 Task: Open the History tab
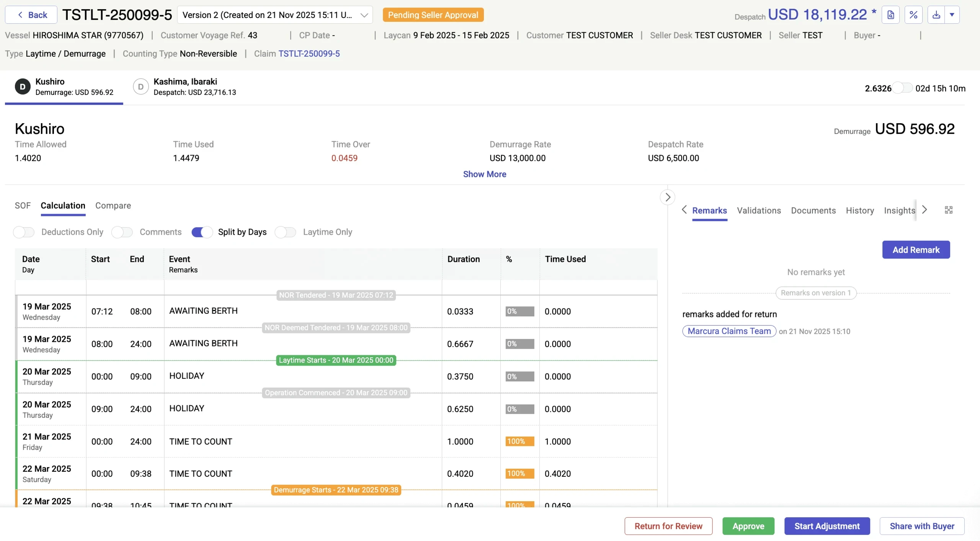click(860, 211)
